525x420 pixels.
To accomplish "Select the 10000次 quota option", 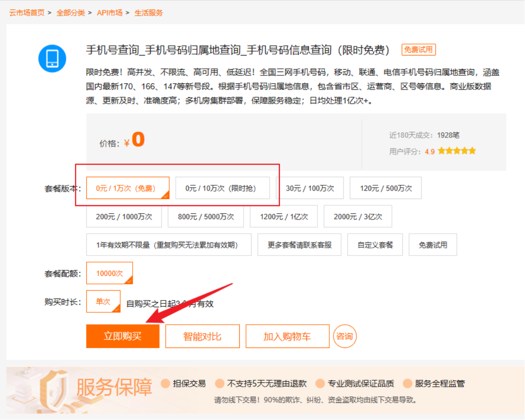I will 109,273.
